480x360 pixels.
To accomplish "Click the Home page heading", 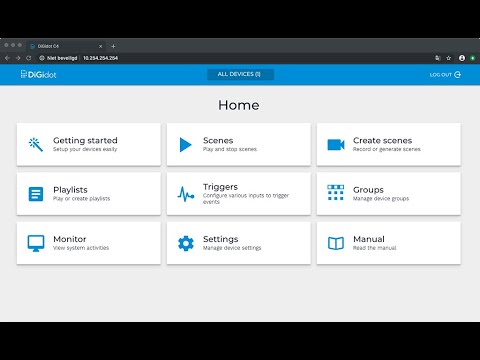I will [239, 105].
